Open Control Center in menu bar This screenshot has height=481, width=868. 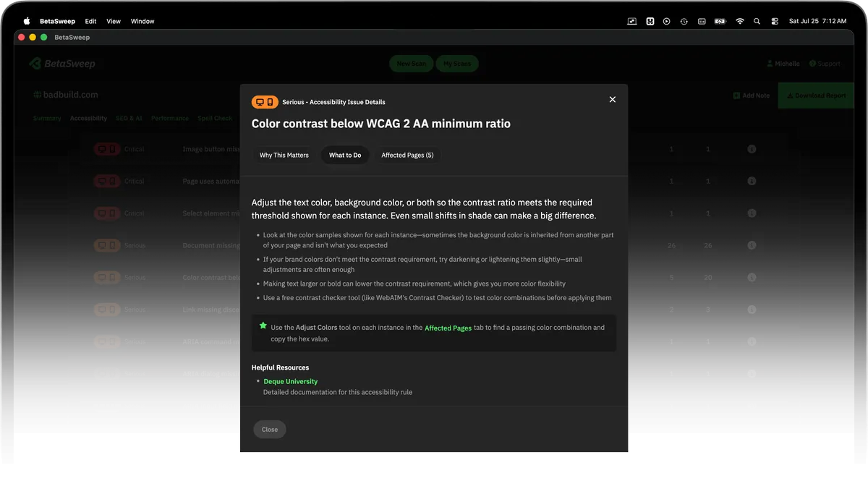775,21
